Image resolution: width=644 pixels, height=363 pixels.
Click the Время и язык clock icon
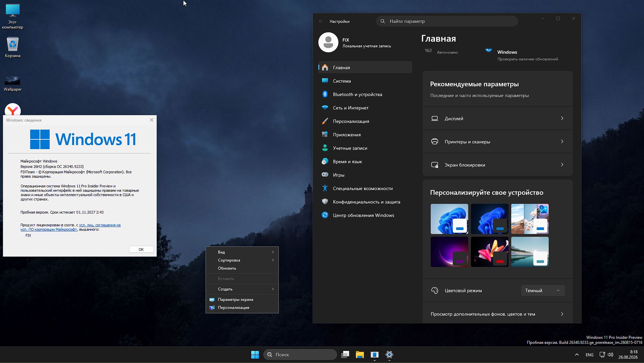(x=325, y=162)
